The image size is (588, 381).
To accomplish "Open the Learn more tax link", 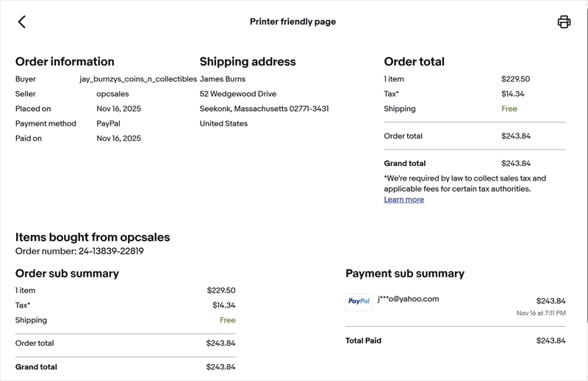I will (404, 200).
